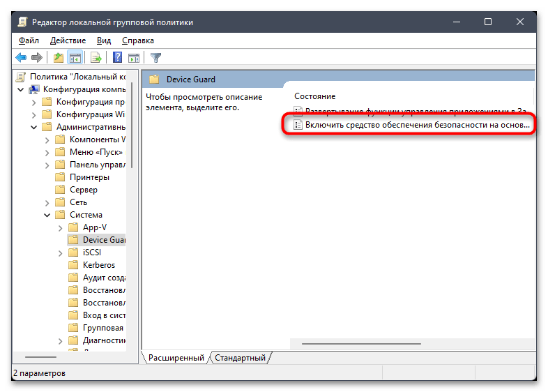Switch to the Стандартный tab
This screenshot has width=548, height=392.
240,357
